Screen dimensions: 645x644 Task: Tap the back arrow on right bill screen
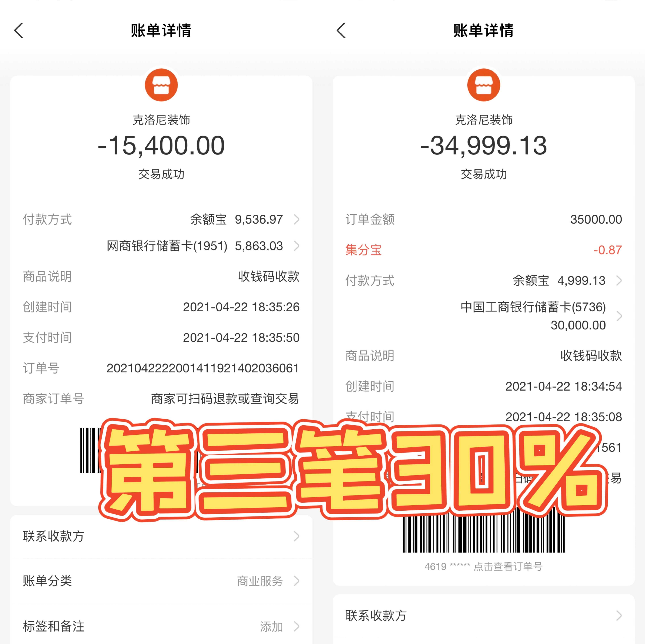click(x=342, y=31)
